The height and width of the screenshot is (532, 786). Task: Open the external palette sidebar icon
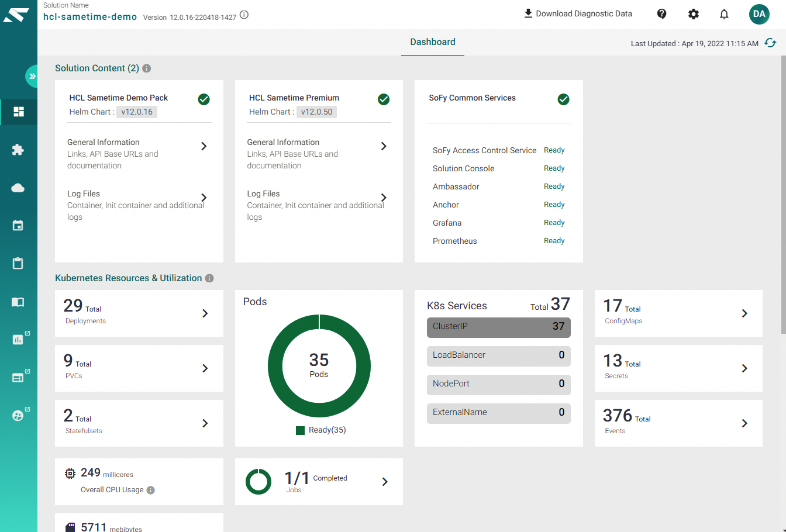(x=20, y=414)
